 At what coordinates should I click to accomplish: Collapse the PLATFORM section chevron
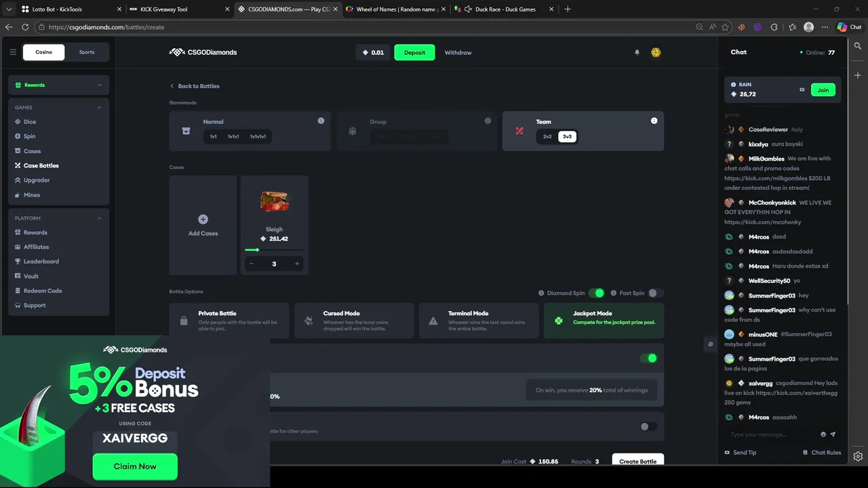[x=99, y=218]
